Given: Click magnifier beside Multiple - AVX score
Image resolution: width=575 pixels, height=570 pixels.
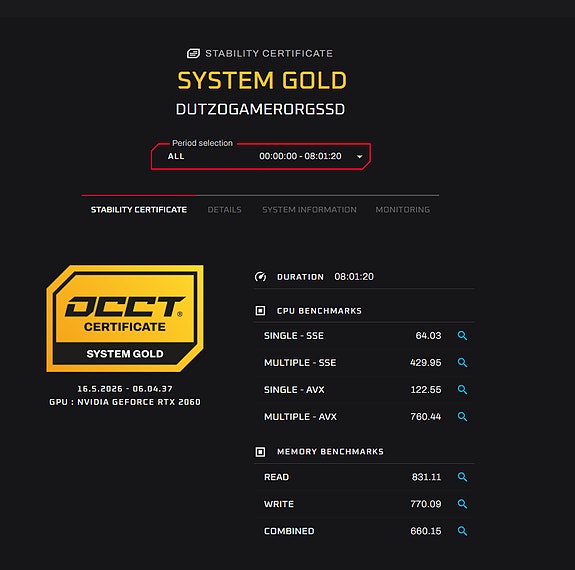Looking at the screenshot, I should tap(462, 417).
